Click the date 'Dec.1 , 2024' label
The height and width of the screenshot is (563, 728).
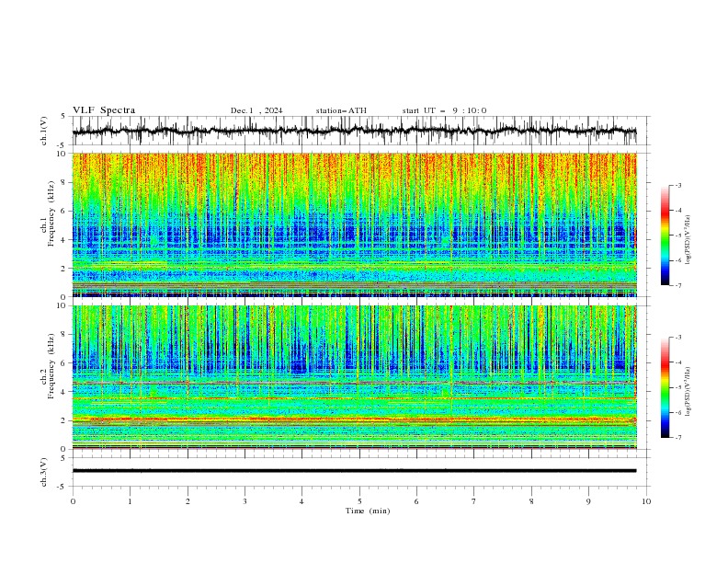[256, 110]
